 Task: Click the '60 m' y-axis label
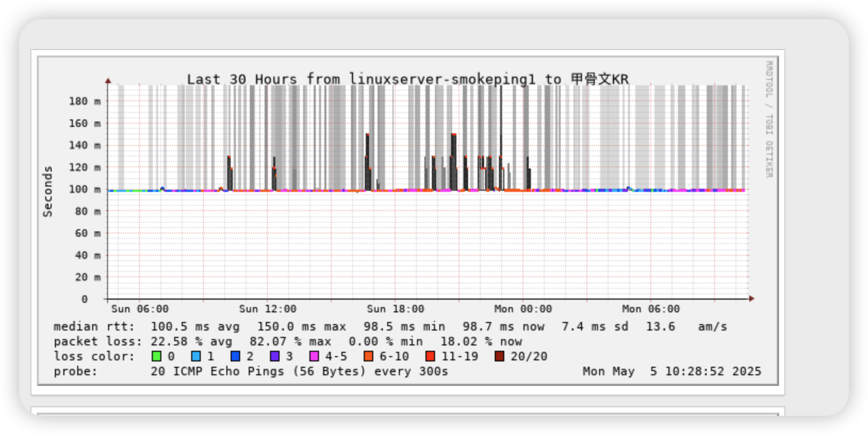click(88, 233)
